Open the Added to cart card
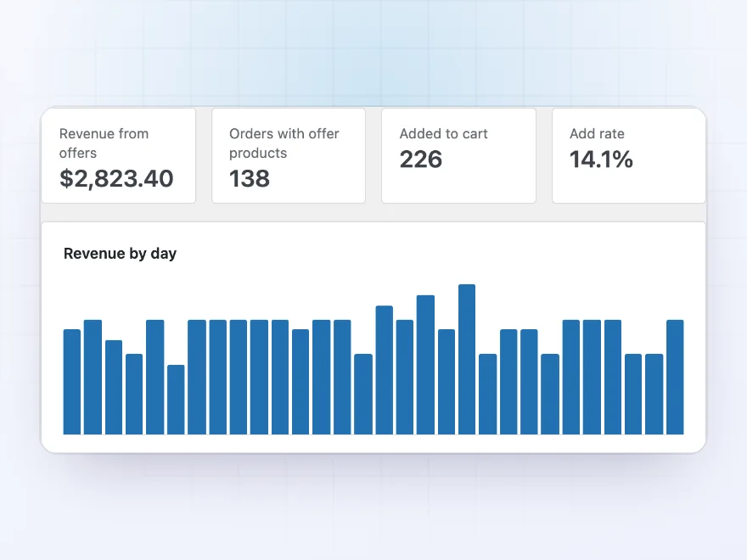Image resolution: width=747 pixels, height=560 pixels. [458, 156]
